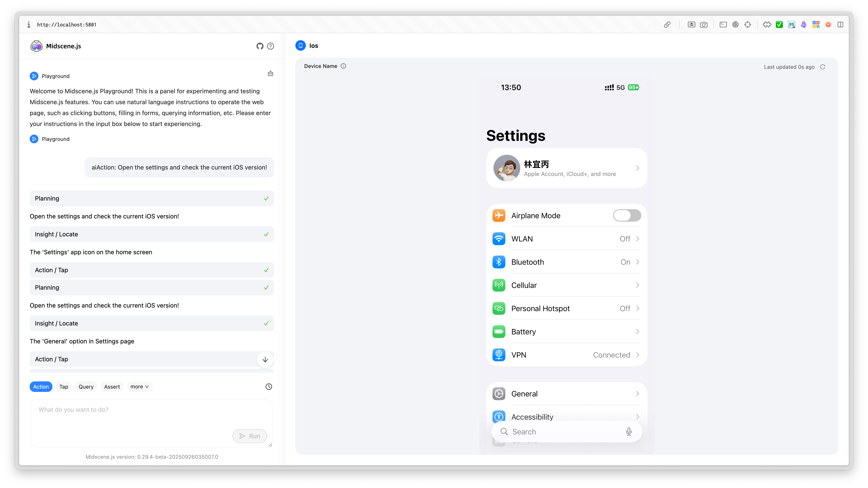Click the help question mark icon
The height and width of the screenshot is (488, 868).
270,46
